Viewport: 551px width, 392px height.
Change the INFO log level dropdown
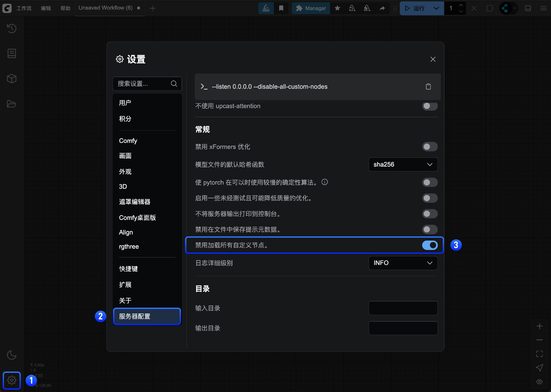click(x=403, y=263)
